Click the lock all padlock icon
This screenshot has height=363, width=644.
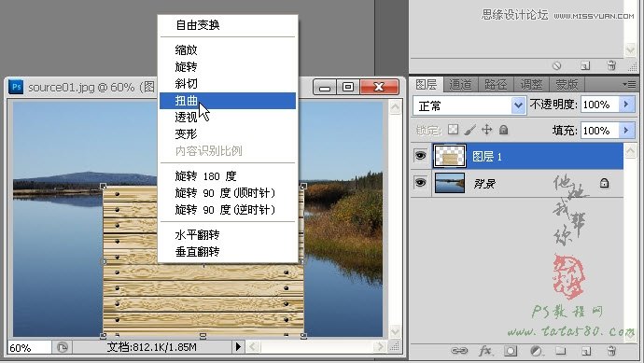pyautogui.click(x=504, y=130)
